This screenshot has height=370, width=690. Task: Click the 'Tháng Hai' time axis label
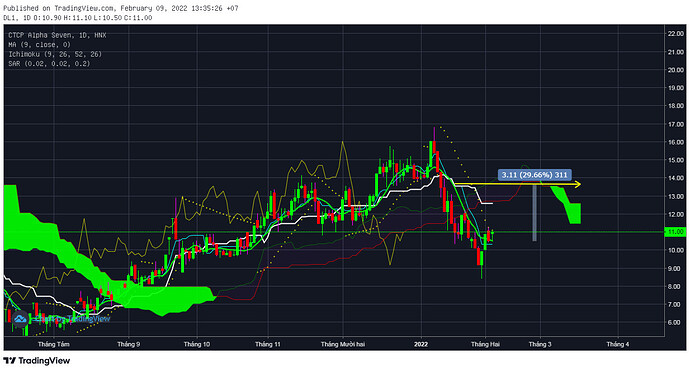[485, 344]
